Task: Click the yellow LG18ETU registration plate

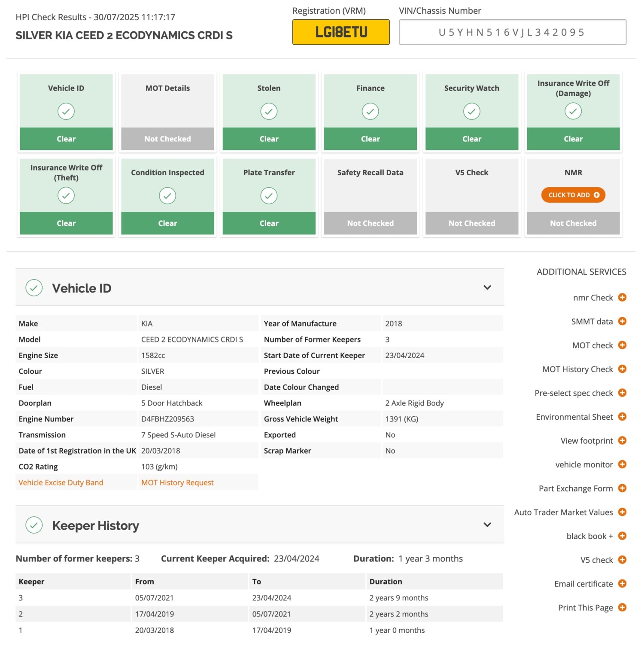Action: (x=341, y=32)
